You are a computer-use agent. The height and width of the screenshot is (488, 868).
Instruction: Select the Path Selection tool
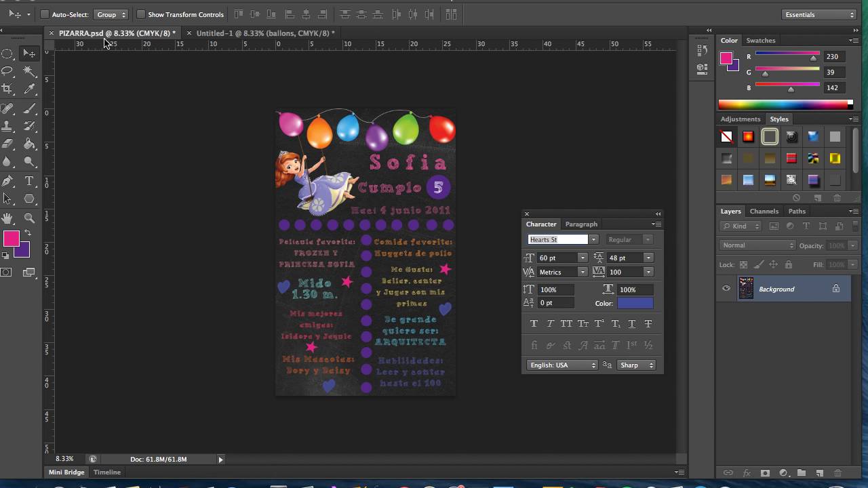coord(7,199)
